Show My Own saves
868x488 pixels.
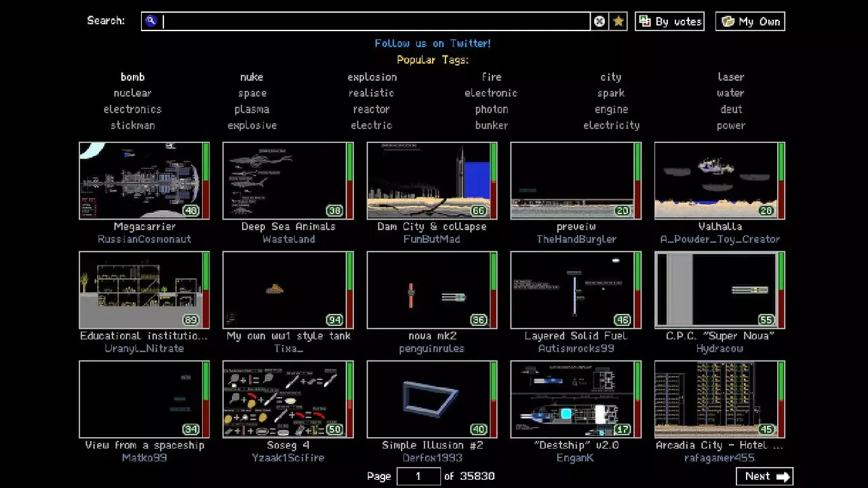[x=750, y=22]
